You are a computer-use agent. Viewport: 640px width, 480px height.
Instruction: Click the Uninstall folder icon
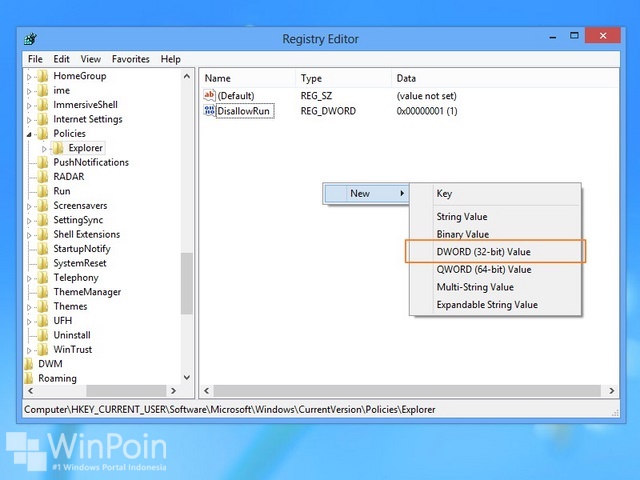tap(43, 335)
